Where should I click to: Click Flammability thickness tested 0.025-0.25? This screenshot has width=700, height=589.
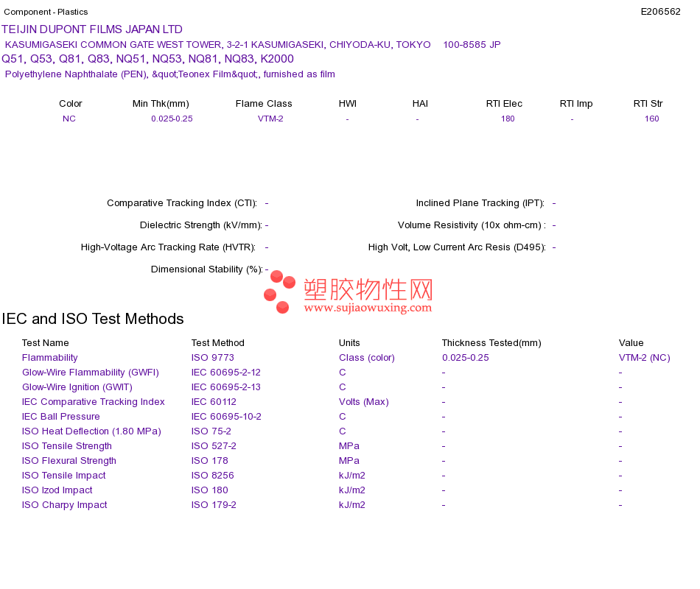(466, 357)
